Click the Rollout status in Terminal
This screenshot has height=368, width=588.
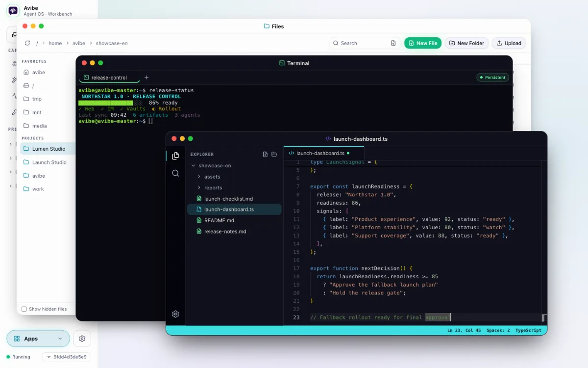pyautogui.click(x=167, y=109)
